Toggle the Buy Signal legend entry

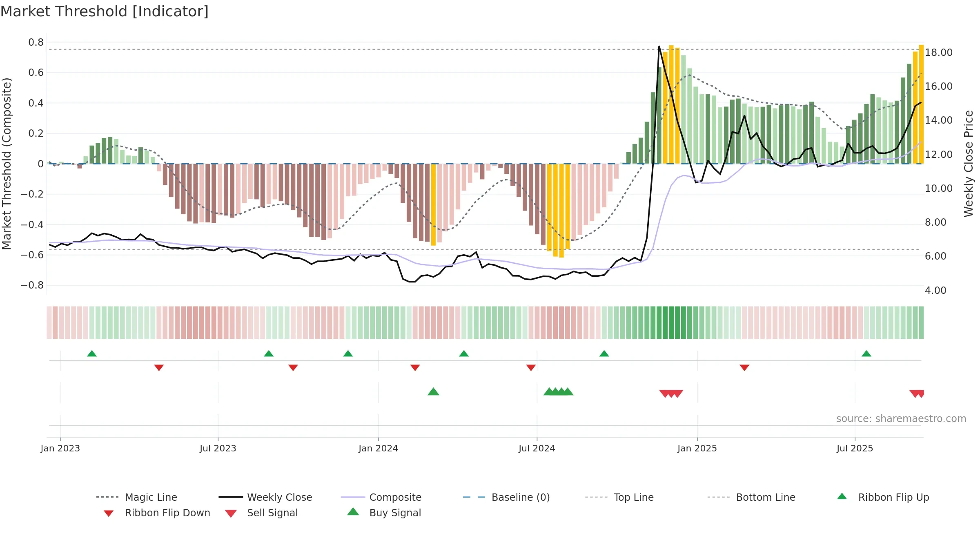[384, 513]
